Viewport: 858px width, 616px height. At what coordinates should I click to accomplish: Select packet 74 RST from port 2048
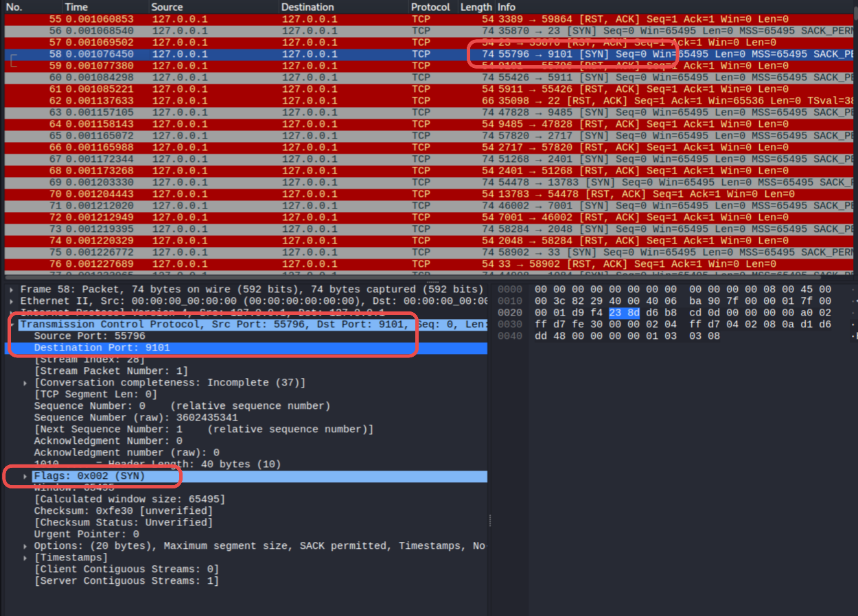click(430, 241)
